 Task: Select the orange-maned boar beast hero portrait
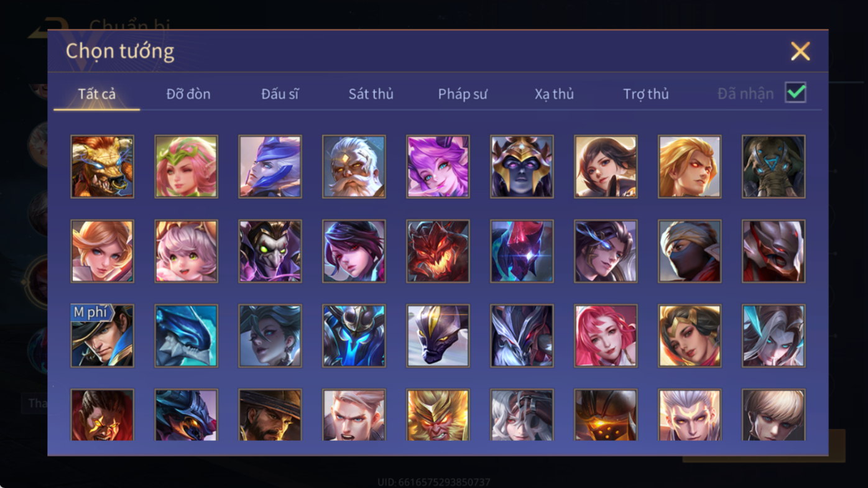(x=102, y=167)
